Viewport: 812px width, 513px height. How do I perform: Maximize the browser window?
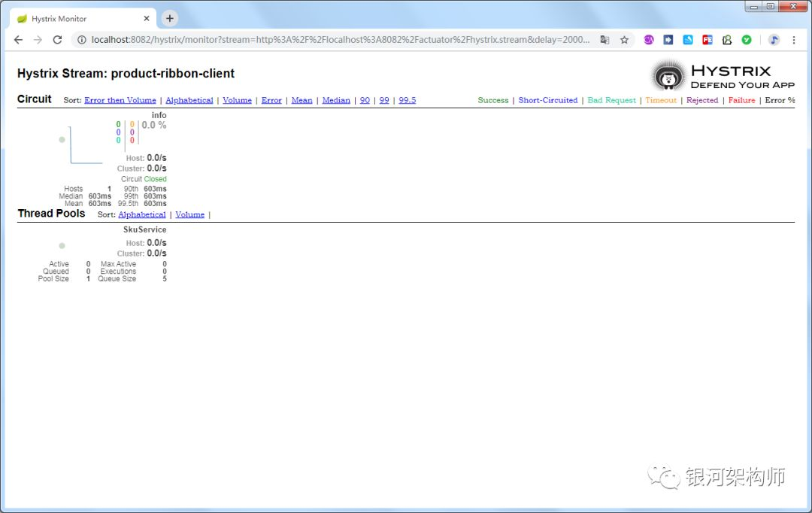point(771,6)
